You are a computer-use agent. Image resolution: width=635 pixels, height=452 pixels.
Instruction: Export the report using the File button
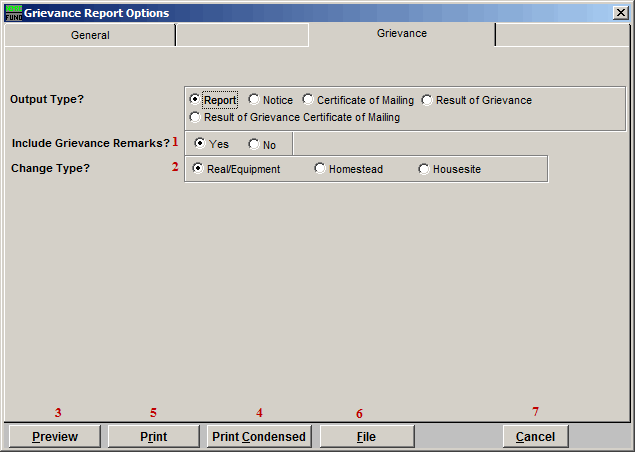click(x=367, y=437)
